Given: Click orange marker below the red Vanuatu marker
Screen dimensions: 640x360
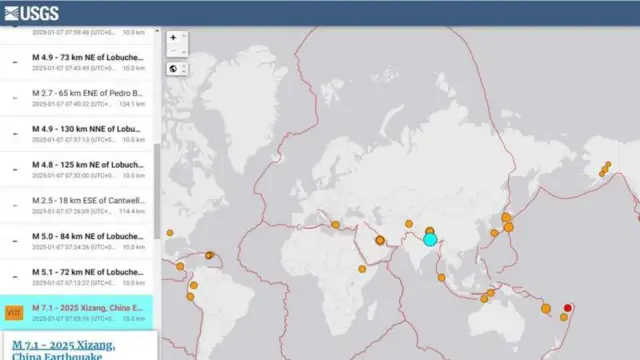Looking at the screenshot, I should [x=564, y=317].
